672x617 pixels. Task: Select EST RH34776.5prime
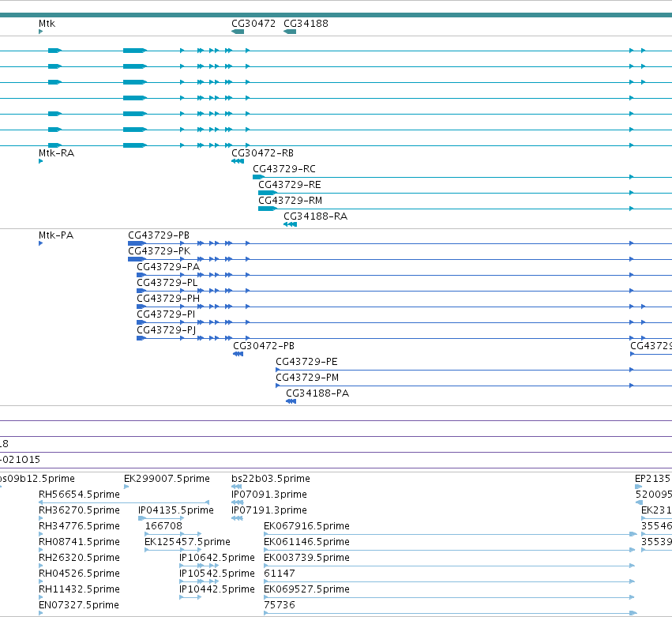pos(79,526)
